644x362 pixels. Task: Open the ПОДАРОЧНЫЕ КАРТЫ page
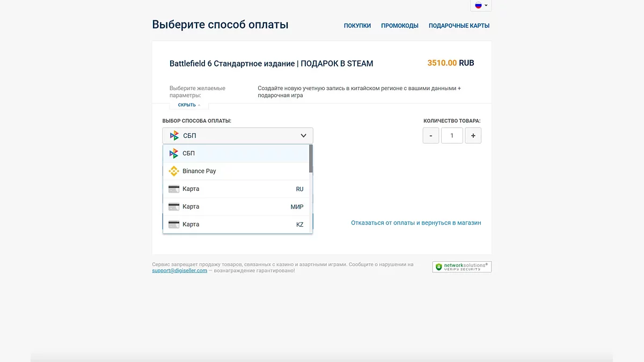(x=459, y=26)
